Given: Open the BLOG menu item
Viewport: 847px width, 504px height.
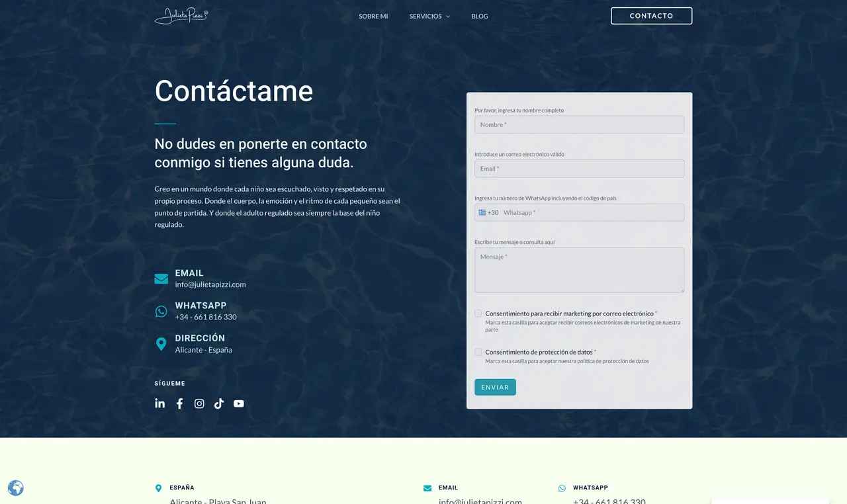Looking at the screenshot, I should click(x=480, y=16).
